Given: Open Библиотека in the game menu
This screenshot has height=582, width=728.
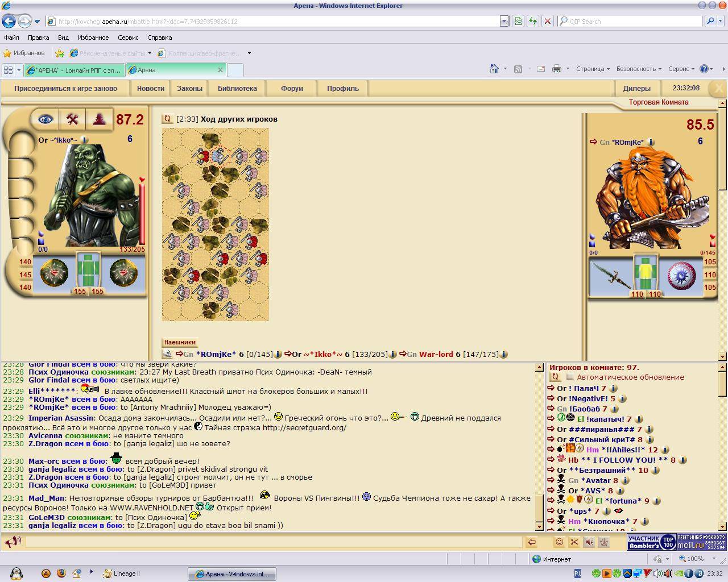Looking at the screenshot, I should 237,89.
